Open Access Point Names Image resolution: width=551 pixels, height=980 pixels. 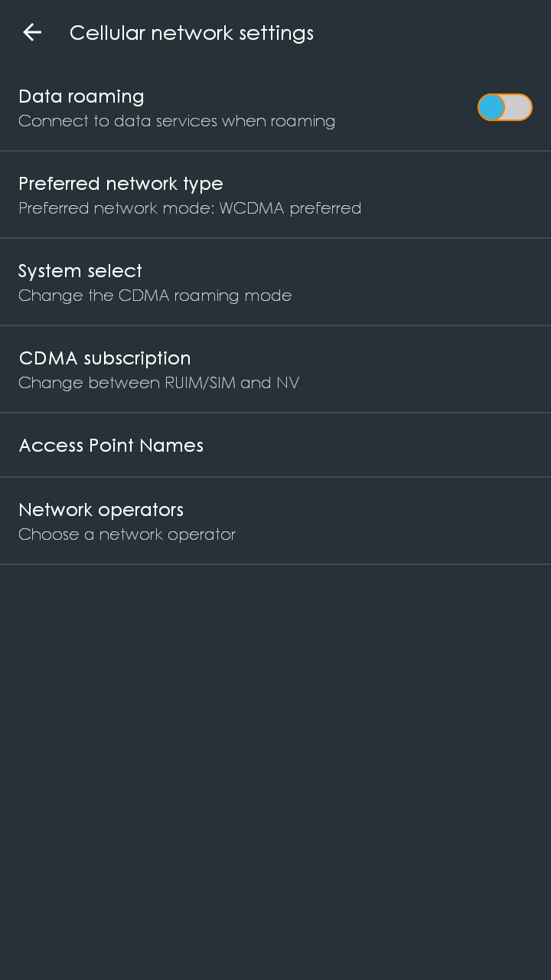pyautogui.click(x=111, y=446)
